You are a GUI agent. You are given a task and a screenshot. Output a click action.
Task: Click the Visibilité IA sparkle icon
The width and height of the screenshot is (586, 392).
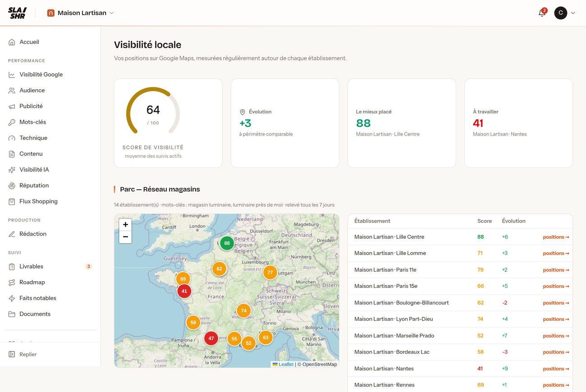12,170
